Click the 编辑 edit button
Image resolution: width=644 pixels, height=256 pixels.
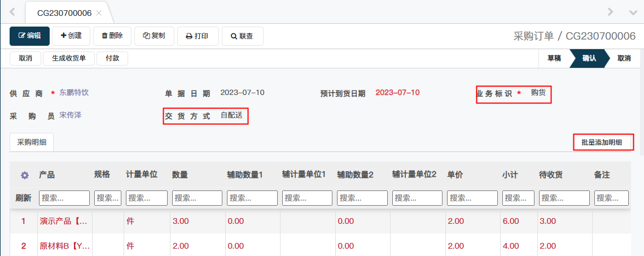coord(29,36)
